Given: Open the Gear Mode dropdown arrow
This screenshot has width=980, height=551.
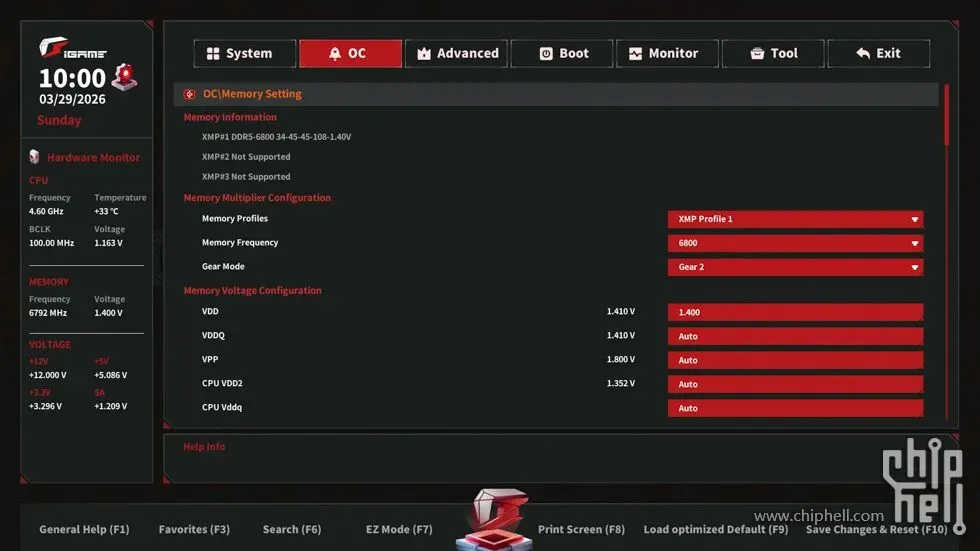Looking at the screenshot, I should [x=914, y=267].
